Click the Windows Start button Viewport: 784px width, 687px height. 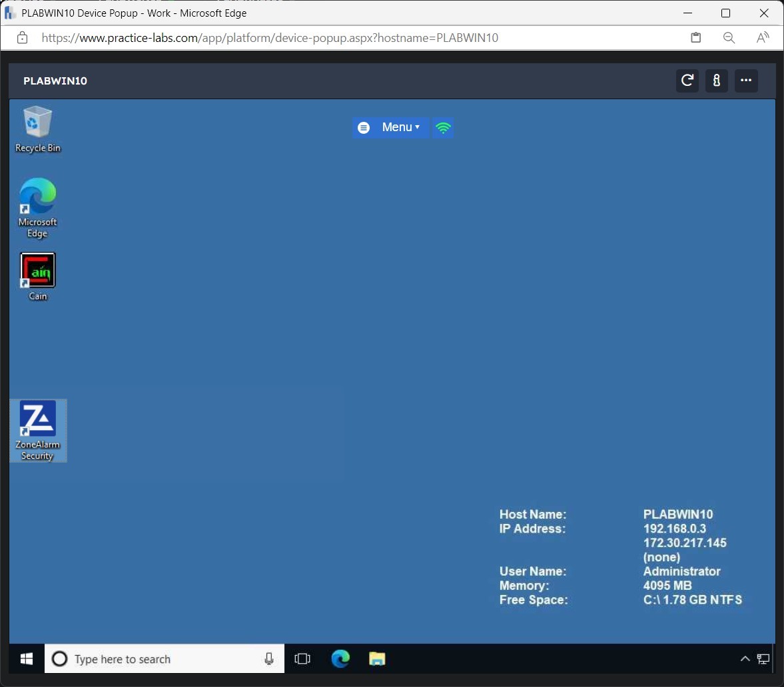click(25, 658)
